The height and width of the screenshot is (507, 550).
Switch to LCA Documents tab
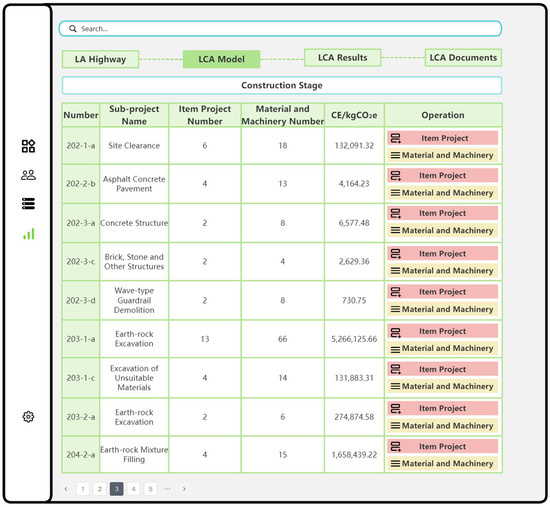(x=463, y=58)
